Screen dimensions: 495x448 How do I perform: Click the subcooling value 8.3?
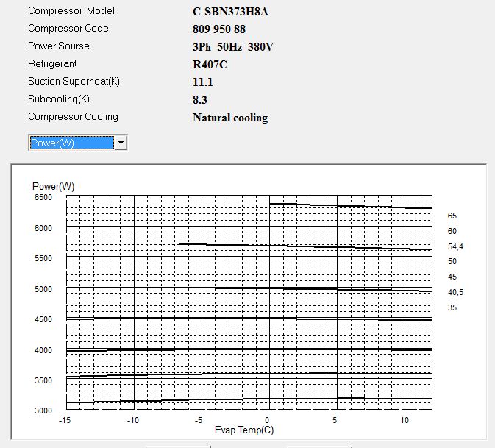[200, 100]
